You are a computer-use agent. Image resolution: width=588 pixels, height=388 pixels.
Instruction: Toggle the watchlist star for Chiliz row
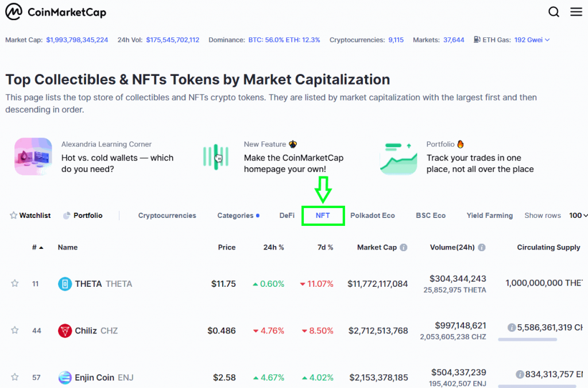tap(14, 330)
